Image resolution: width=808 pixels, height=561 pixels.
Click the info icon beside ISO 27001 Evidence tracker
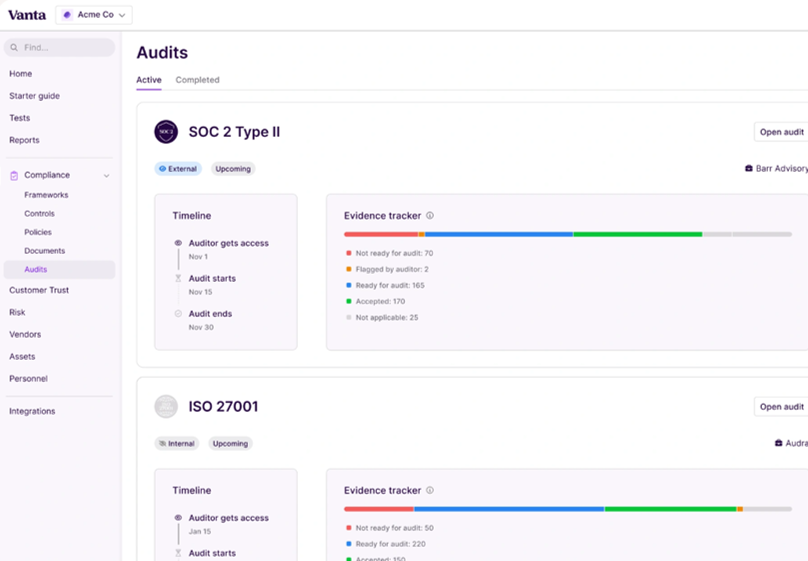(x=430, y=491)
